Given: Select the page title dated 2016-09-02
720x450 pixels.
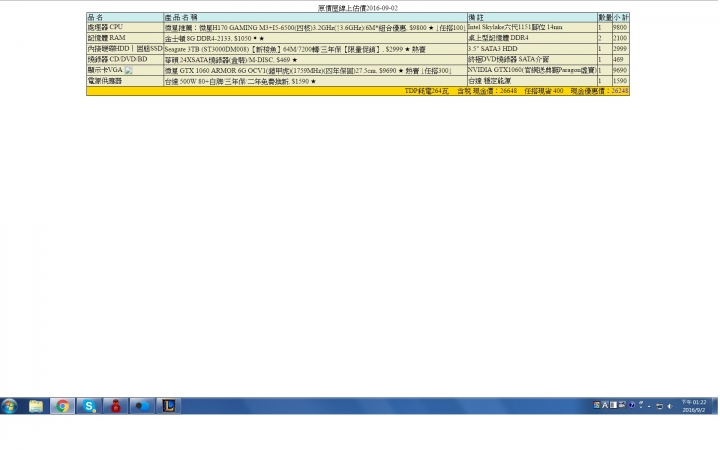Looking at the screenshot, I should 358,8.
